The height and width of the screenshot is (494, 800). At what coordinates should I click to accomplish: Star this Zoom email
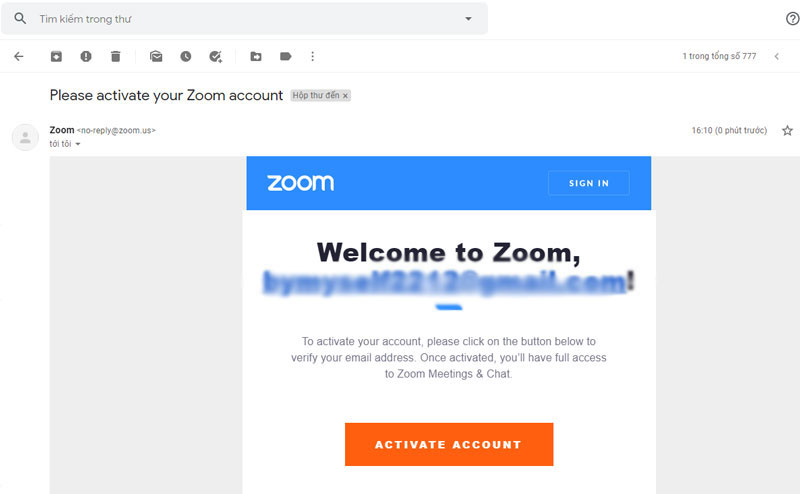[x=787, y=131]
